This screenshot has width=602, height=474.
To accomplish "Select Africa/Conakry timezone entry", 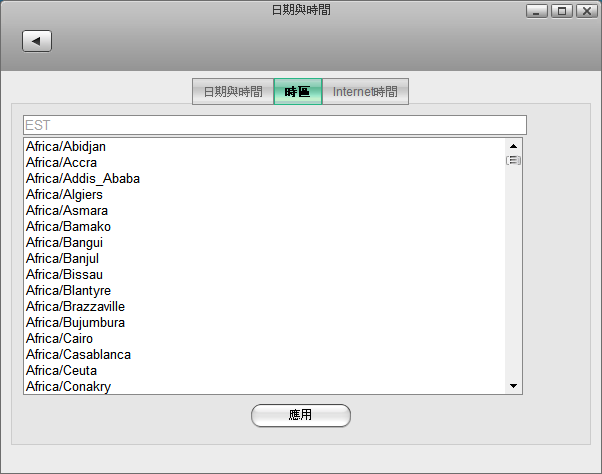I will click(x=68, y=387).
